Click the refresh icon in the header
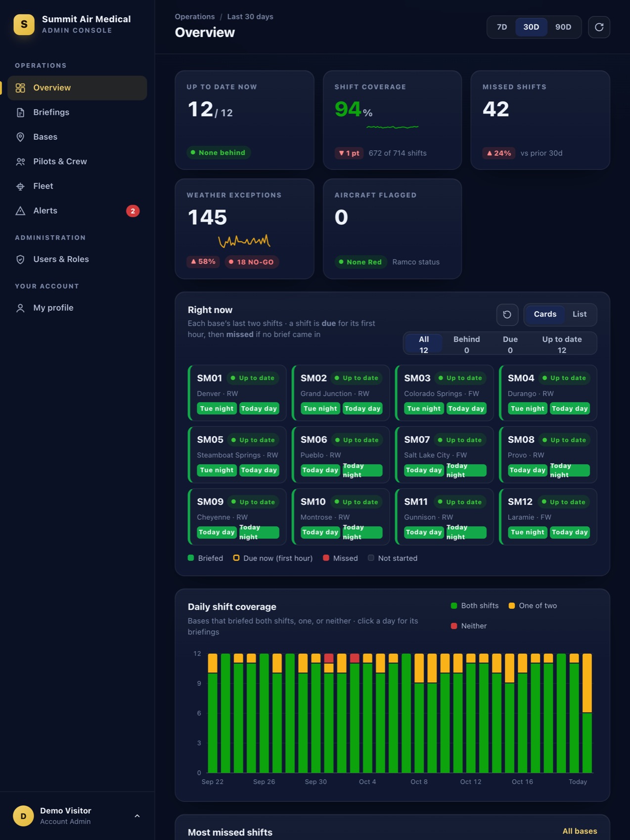Viewport: 630px width, 840px height. tap(599, 27)
